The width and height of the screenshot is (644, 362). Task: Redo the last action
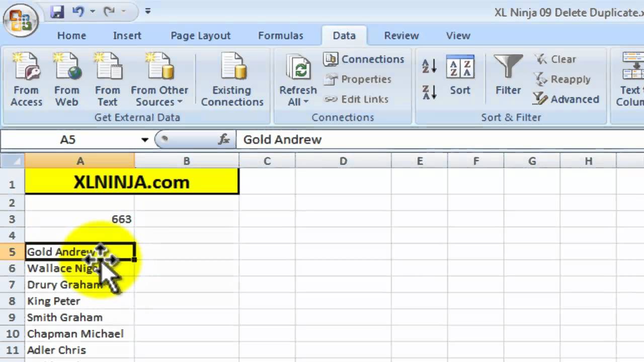(109, 11)
